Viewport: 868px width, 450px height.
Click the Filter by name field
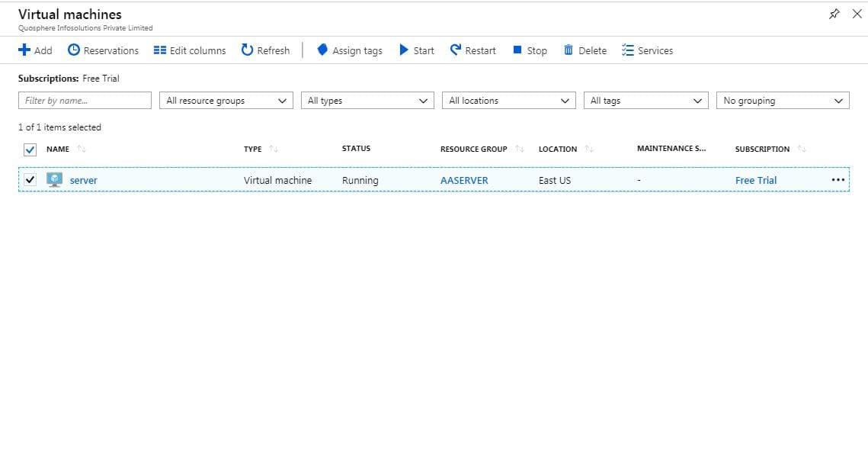click(85, 101)
